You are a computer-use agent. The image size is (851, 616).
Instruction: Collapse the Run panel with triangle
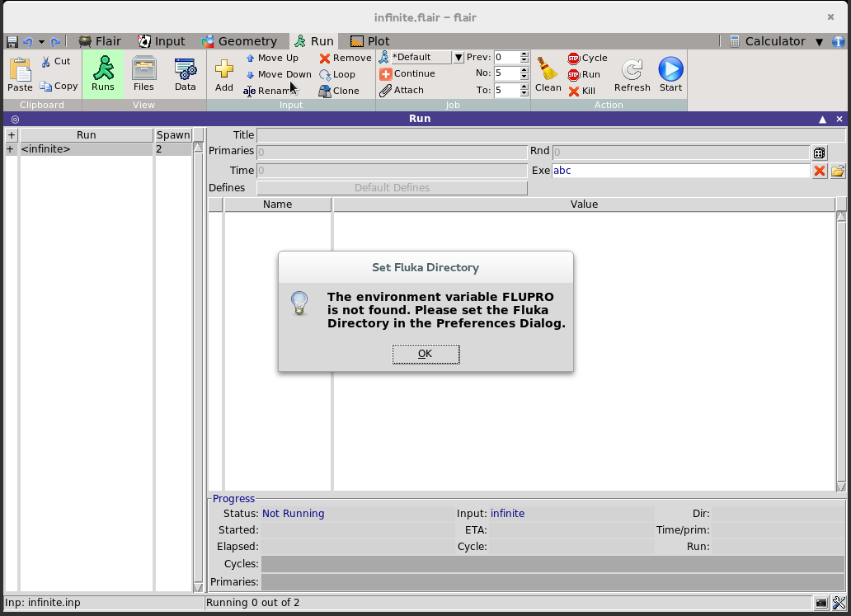tap(823, 120)
